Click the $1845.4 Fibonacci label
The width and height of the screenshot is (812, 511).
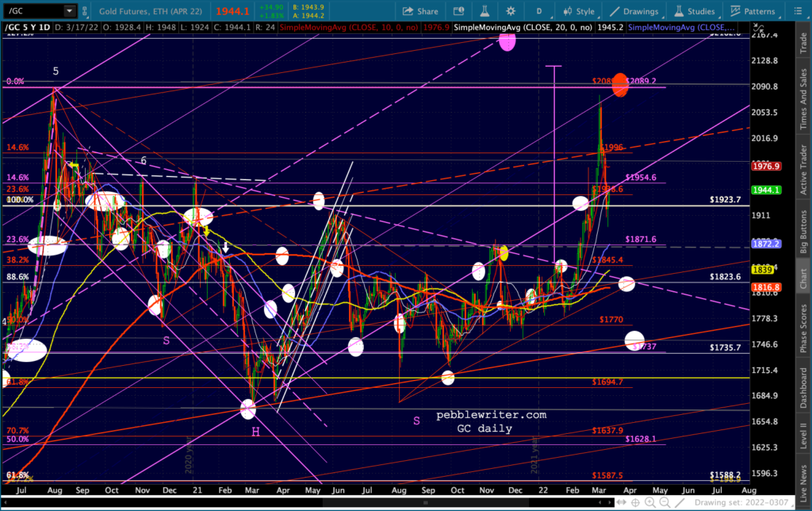click(607, 259)
